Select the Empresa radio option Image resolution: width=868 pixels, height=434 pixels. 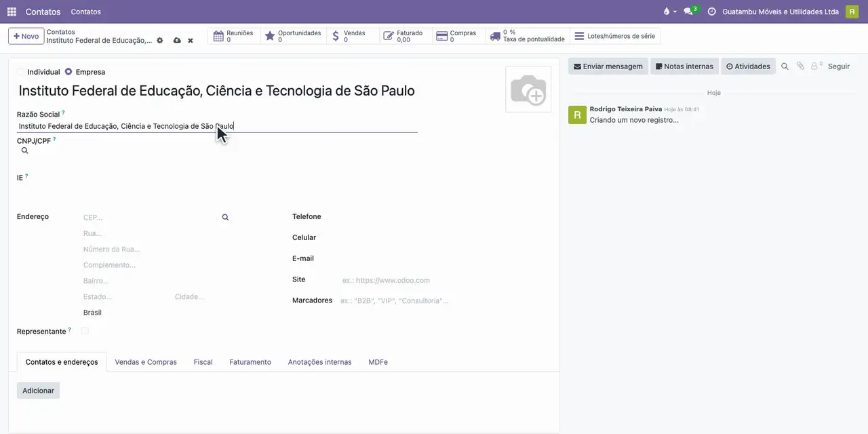point(68,72)
